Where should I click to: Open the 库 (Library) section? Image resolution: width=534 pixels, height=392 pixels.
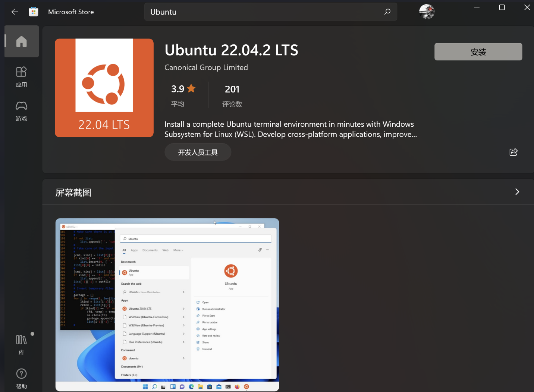[x=21, y=343]
